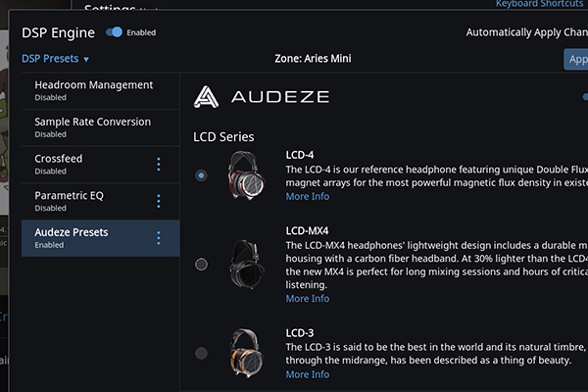This screenshot has width=588, height=392.
Task: Select the LCD-4 radio button
Action: 201,175
